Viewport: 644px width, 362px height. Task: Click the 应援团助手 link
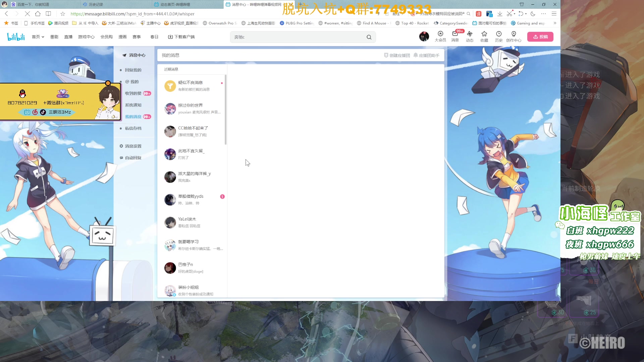426,55
